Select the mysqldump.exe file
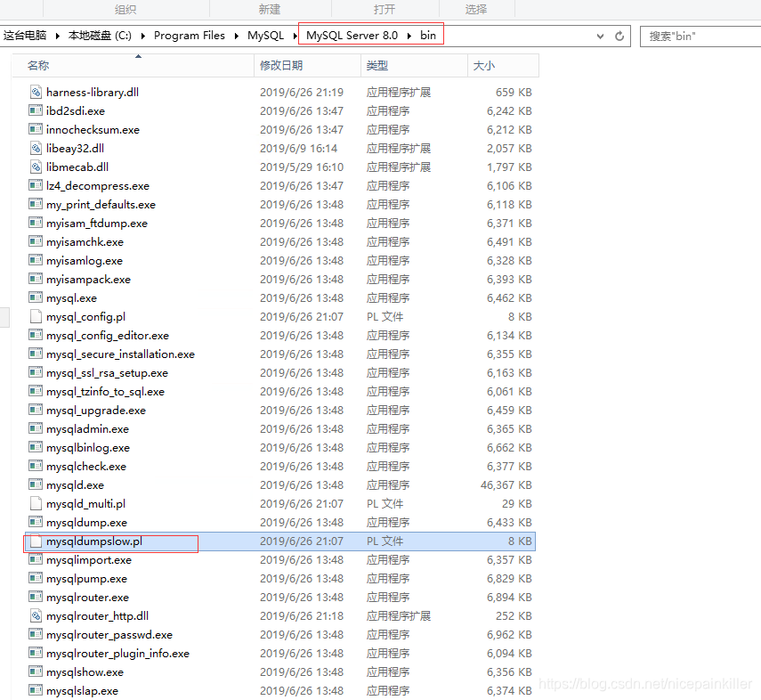This screenshot has height=700, width=761. pos(280,522)
